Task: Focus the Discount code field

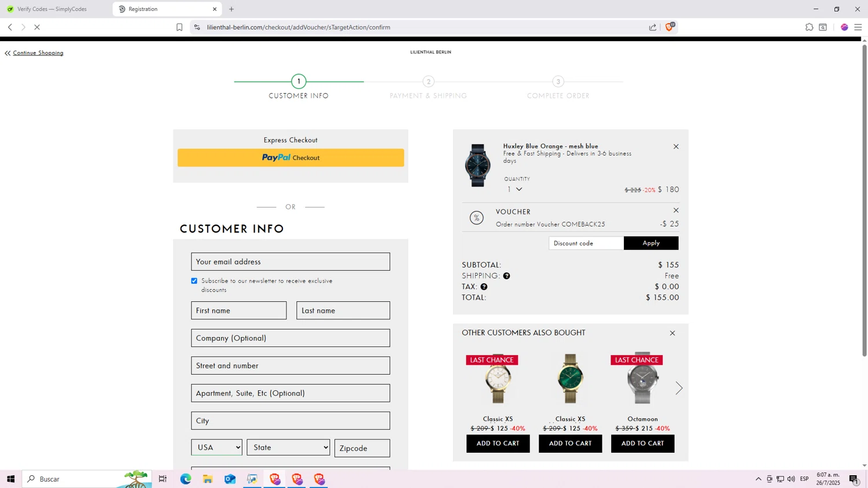Action: coord(586,243)
